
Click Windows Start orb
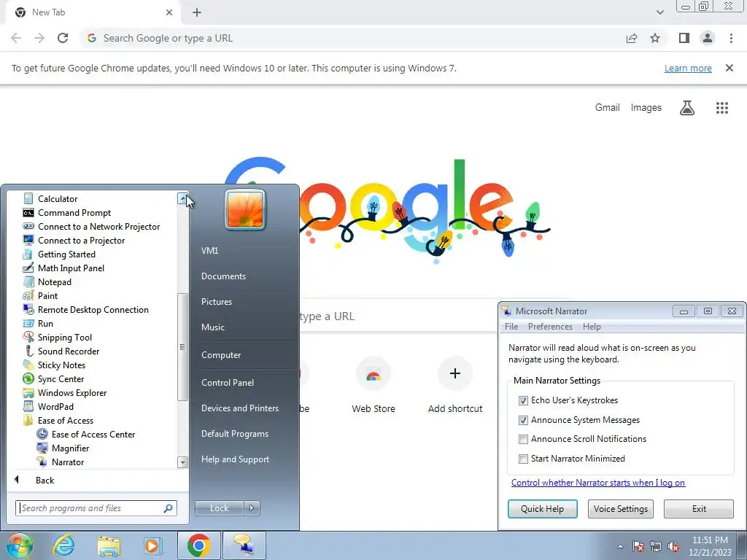pyautogui.click(x=19, y=545)
